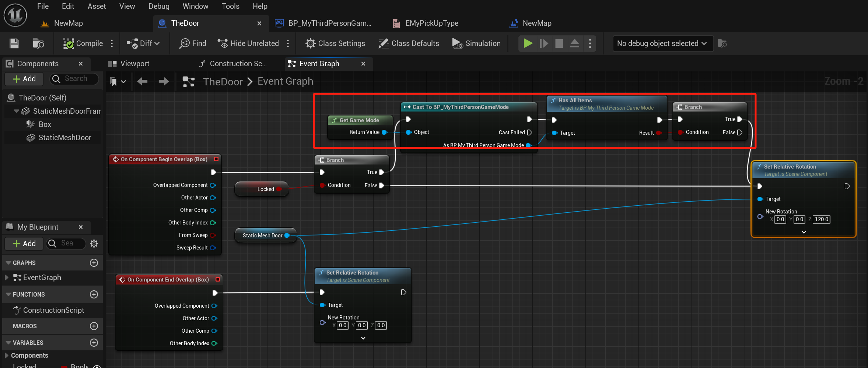Collapse StaticMeshDoorFrame tree node
This screenshot has width=868, height=368.
coord(16,111)
